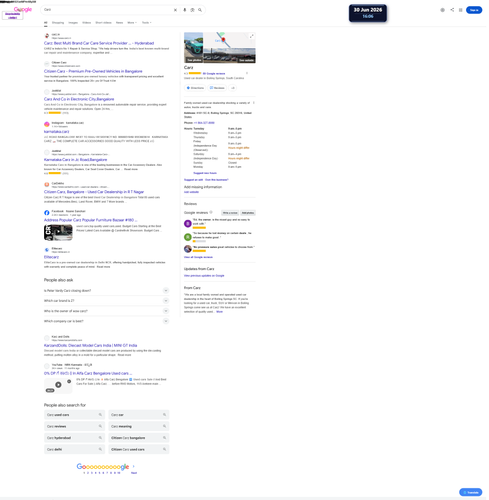The image size is (489, 500).
Task: Expand the map with the enlarge icon
Action: point(252,36)
